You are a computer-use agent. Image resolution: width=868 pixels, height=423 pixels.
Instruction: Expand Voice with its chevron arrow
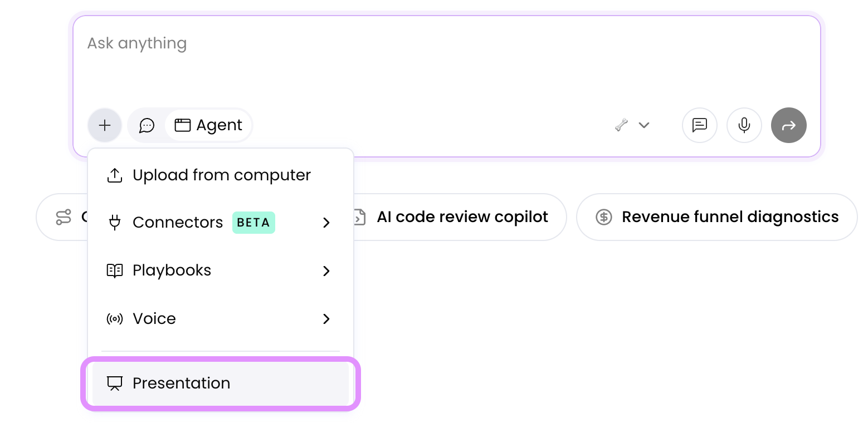point(326,319)
